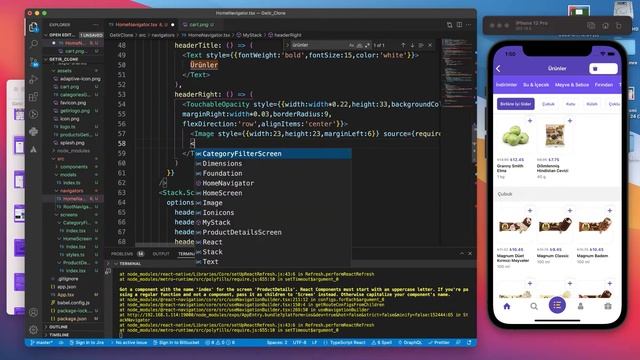Viewport: 640px width, 360px height.
Task: Add Granny Smith Elma with its plus icon
Action: click(x=530, y=121)
